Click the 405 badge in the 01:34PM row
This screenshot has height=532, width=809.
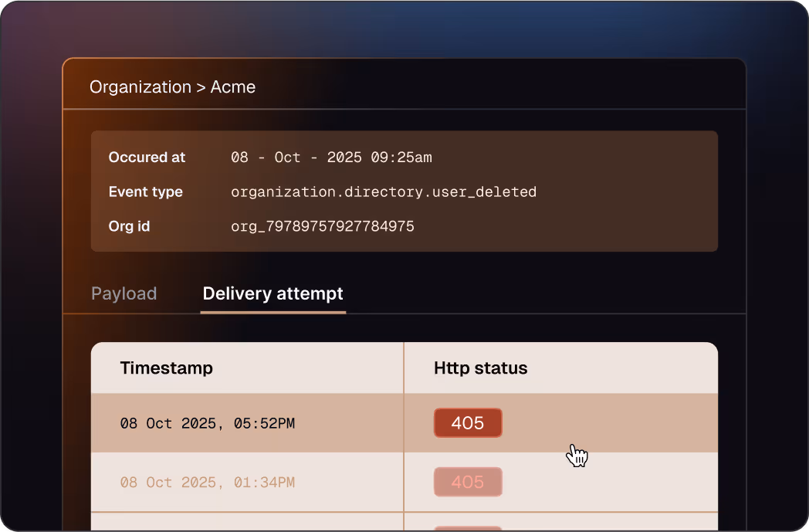pyautogui.click(x=468, y=482)
